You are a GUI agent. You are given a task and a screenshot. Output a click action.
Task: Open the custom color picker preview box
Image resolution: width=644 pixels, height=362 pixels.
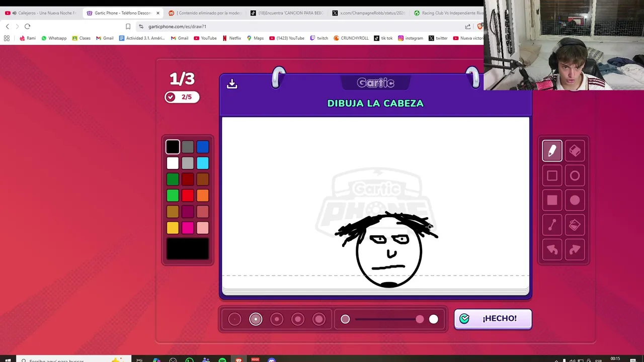coord(188,249)
